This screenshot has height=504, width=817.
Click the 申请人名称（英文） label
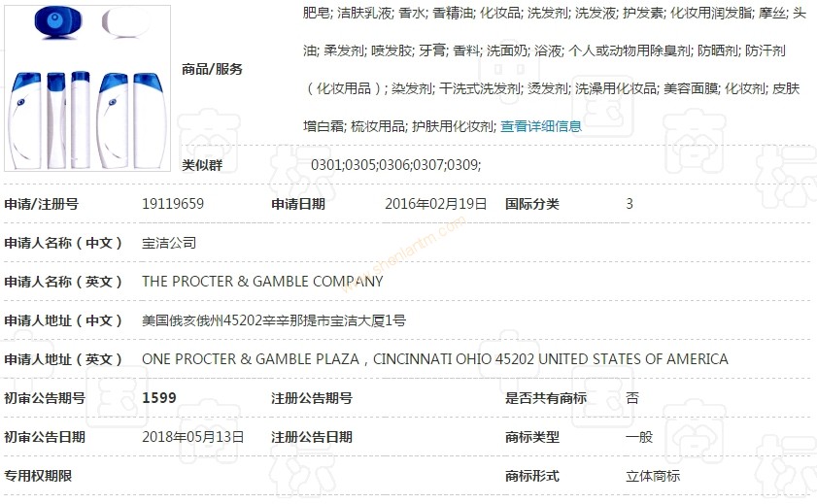pos(63,282)
